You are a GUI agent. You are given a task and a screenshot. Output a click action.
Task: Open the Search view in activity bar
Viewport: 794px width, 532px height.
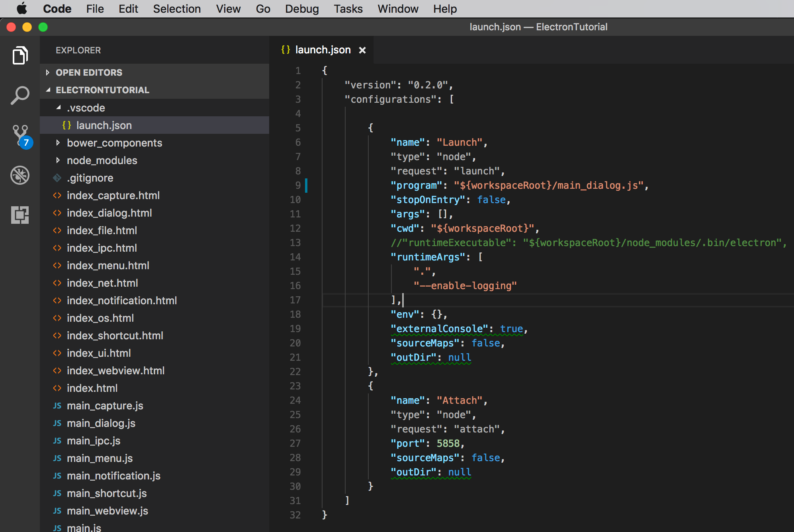click(20, 96)
